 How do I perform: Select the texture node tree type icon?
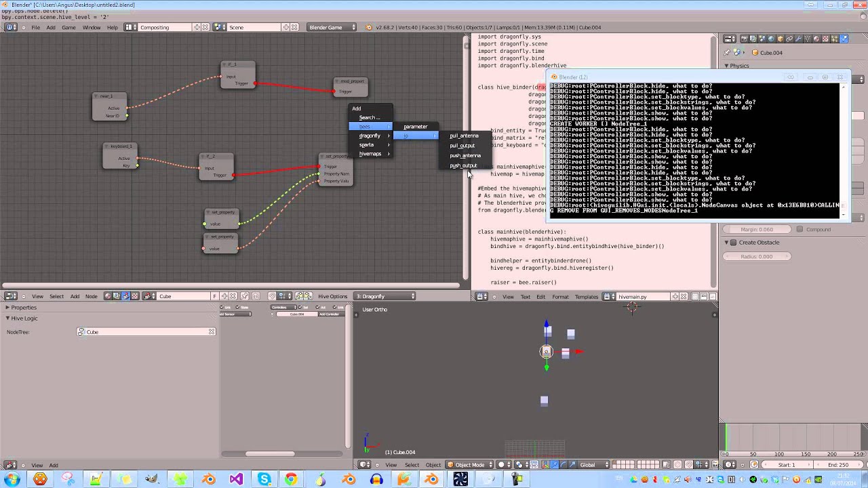(135, 296)
